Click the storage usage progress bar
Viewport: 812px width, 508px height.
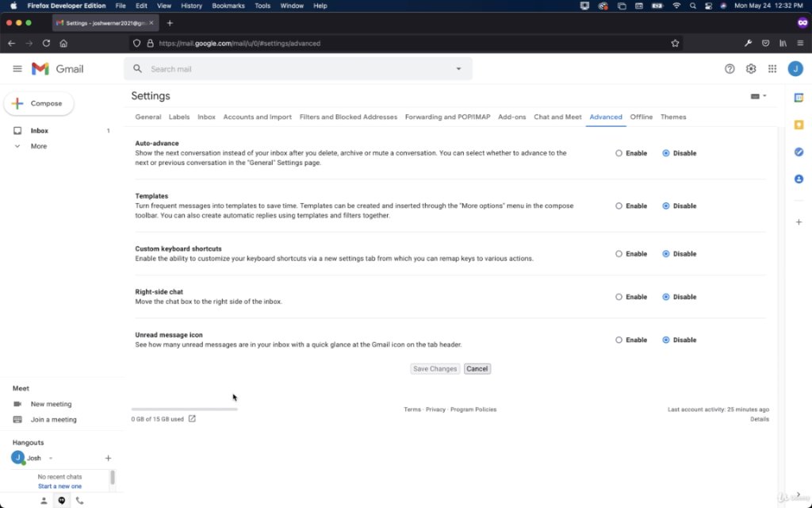[x=184, y=410]
